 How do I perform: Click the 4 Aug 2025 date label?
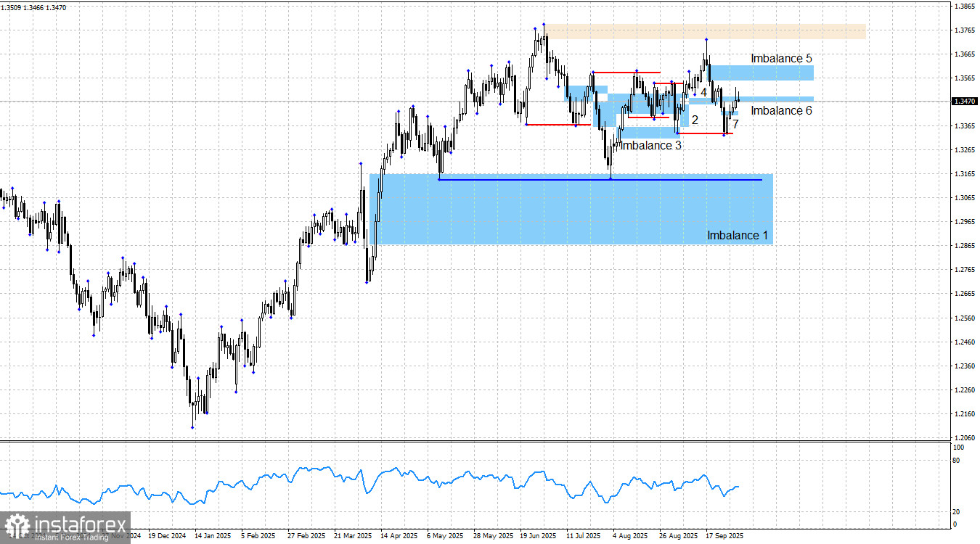click(x=629, y=536)
